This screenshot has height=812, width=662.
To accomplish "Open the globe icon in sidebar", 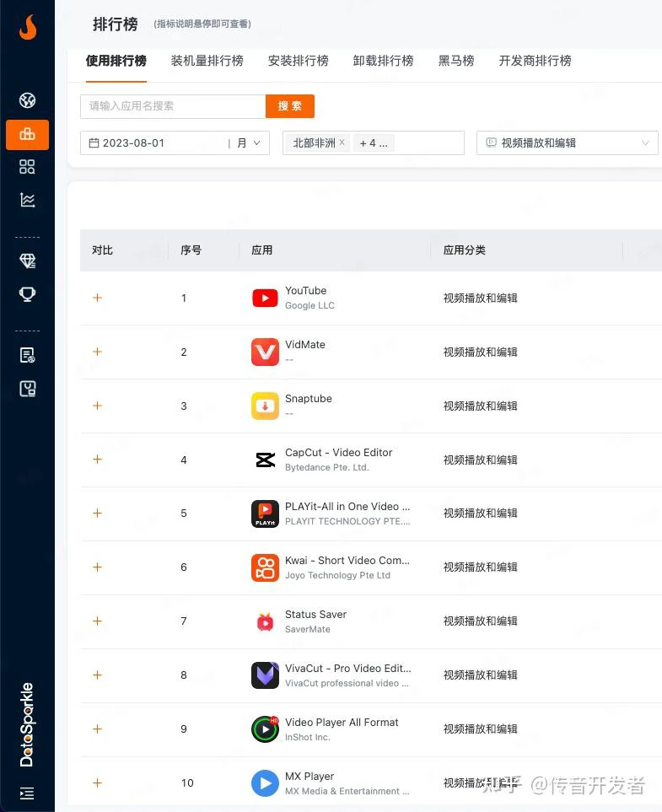I will point(28,100).
